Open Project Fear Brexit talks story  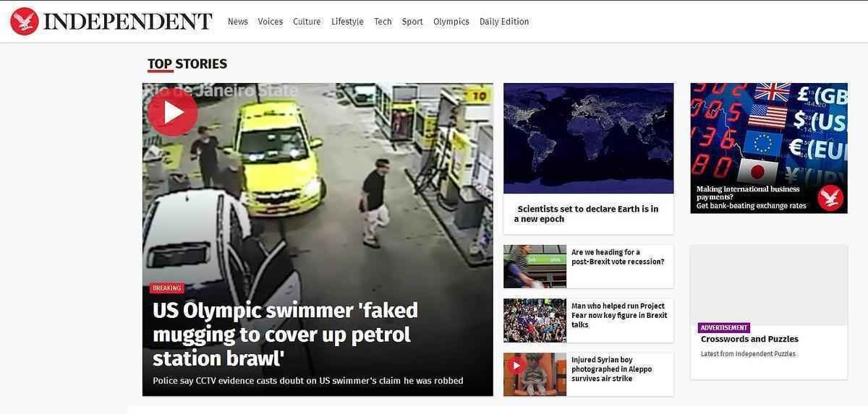point(619,315)
